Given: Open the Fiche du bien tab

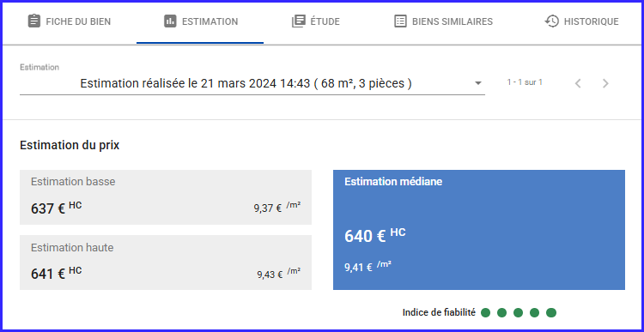Looking at the screenshot, I should (x=69, y=21).
